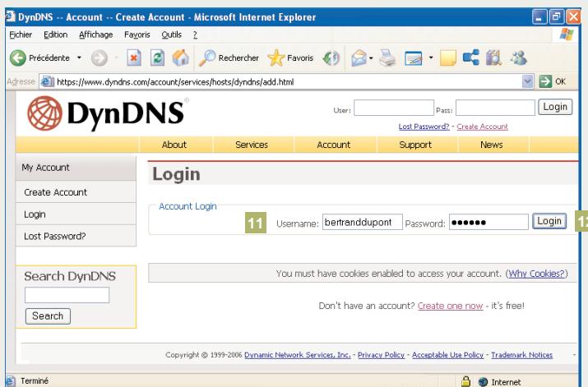588x387 pixels.
Task: Open the Fichier menu
Action: click(x=21, y=35)
